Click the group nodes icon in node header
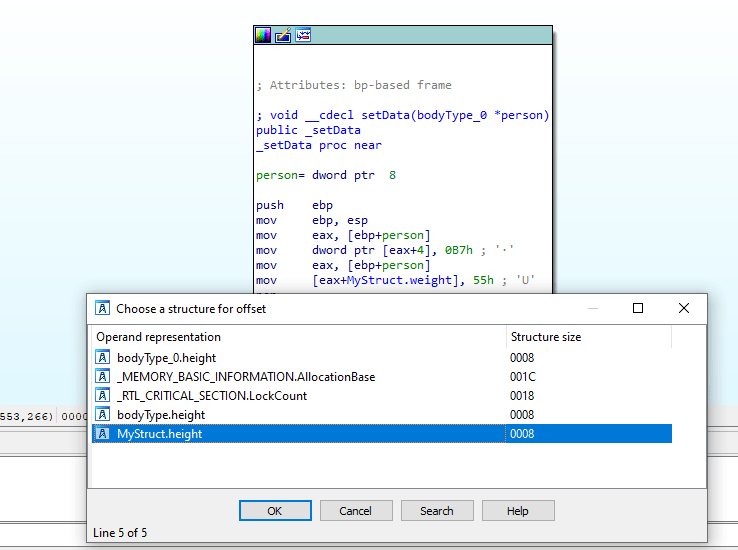 click(x=302, y=35)
